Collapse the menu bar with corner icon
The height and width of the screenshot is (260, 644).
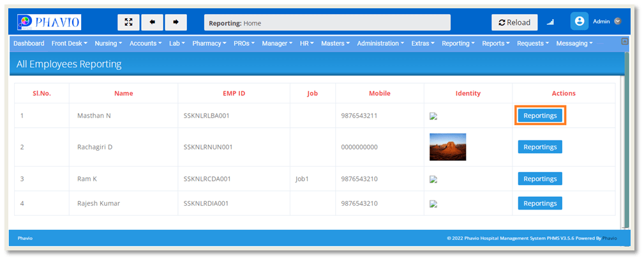[x=625, y=41]
